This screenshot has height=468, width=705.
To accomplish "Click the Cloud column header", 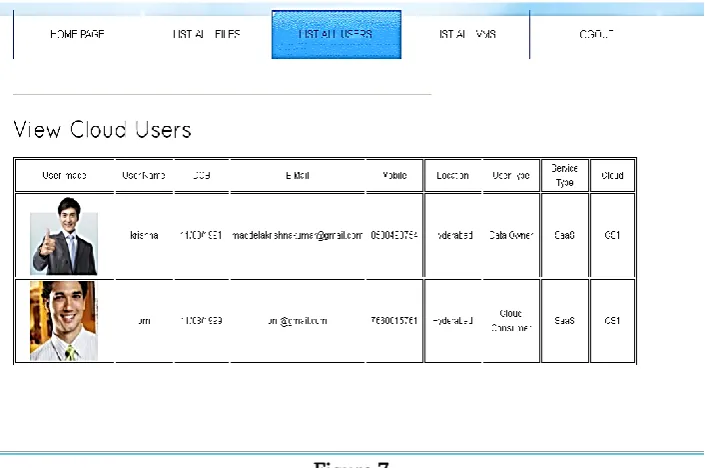I will (612, 175).
